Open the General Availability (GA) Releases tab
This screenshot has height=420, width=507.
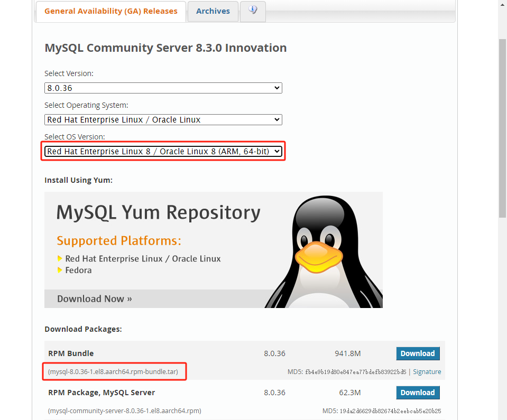tap(111, 11)
